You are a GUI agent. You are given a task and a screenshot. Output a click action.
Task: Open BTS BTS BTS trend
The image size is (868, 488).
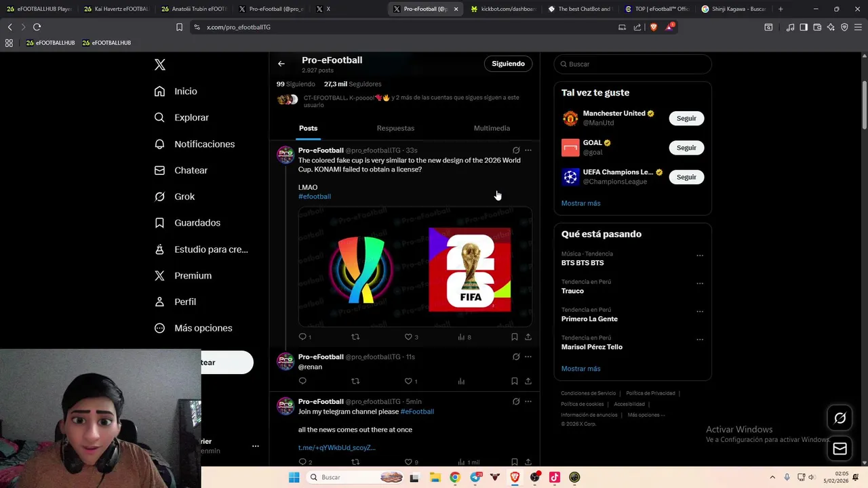pyautogui.click(x=583, y=263)
